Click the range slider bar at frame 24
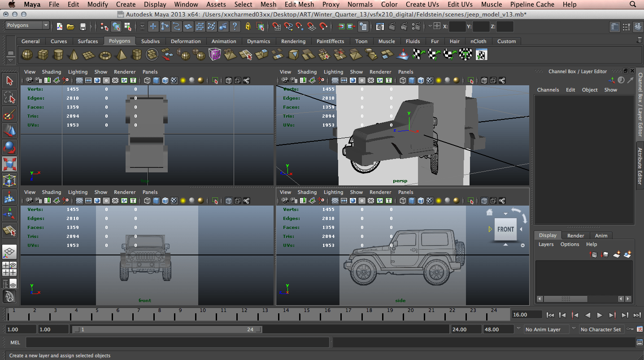Viewport: 644px width, 360px height. (x=250, y=329)
